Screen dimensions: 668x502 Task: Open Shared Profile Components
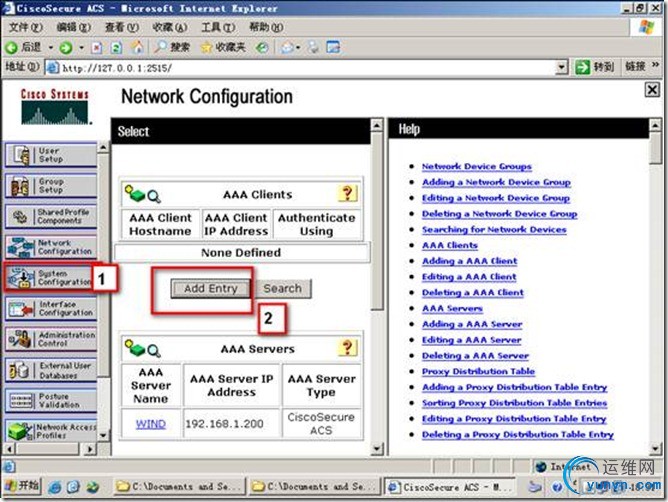[51, 216]
